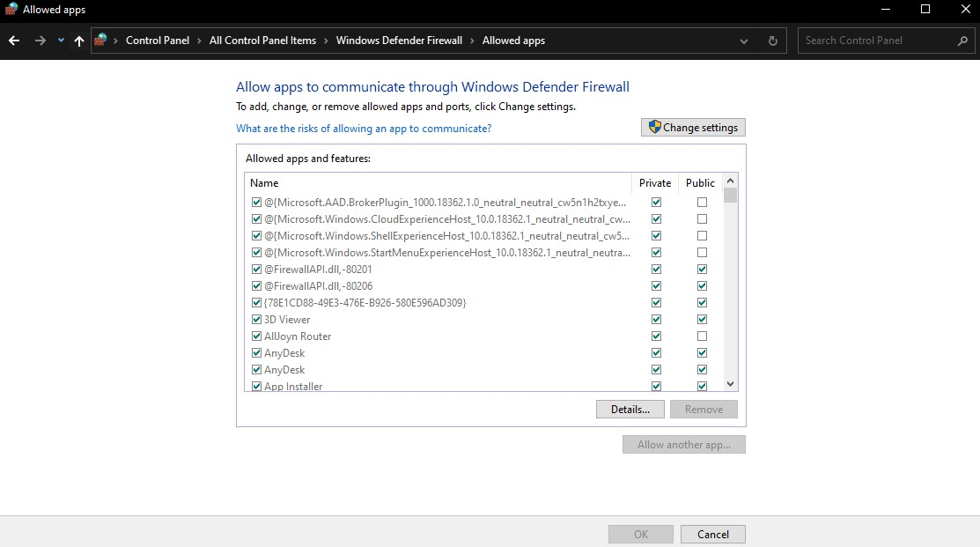This screenshot has width=980, height=547.
Task: Click the list scrollbar up arrow
Action: coord(730,181)
